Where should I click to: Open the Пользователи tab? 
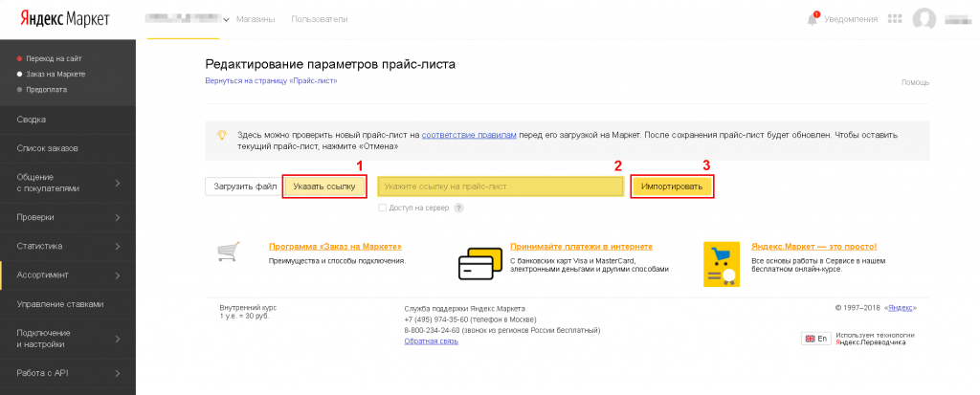click(x=320, y=19)
